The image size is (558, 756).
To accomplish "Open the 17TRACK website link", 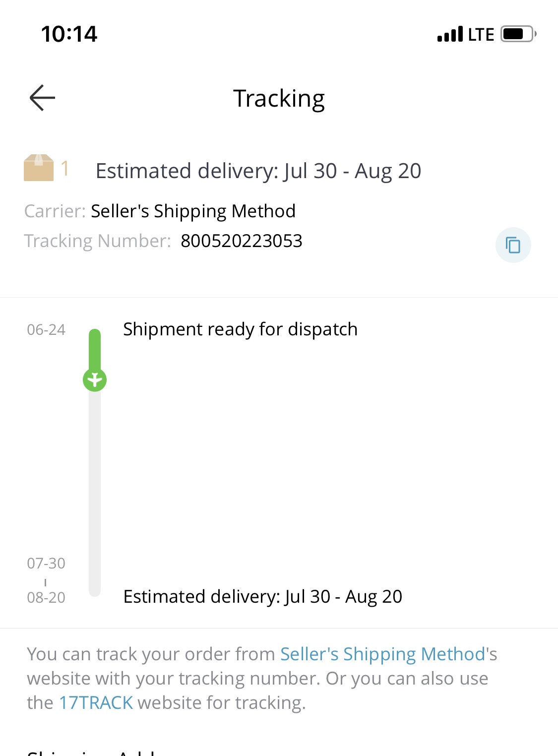I will coord(96,702).
